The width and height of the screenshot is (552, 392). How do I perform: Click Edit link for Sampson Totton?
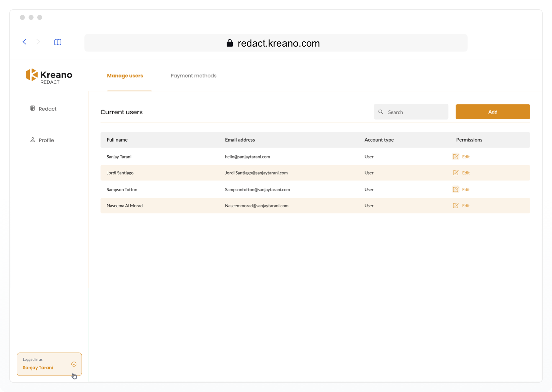click(x=466, y=189)
